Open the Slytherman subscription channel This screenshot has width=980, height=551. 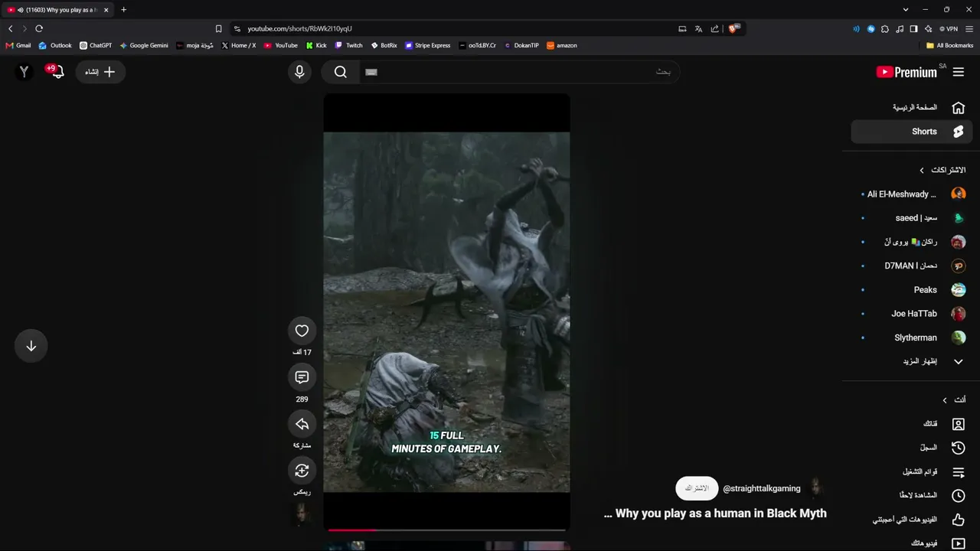point(912,337)
